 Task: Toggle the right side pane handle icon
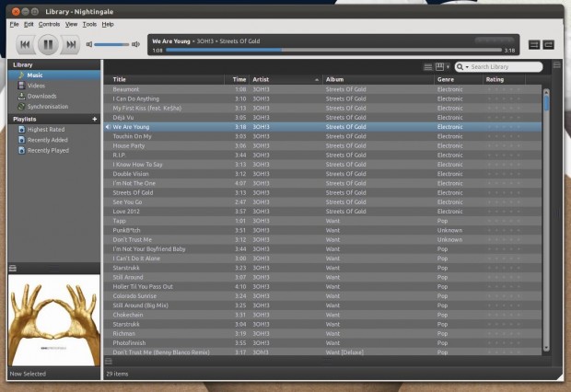tap(557, 65)
